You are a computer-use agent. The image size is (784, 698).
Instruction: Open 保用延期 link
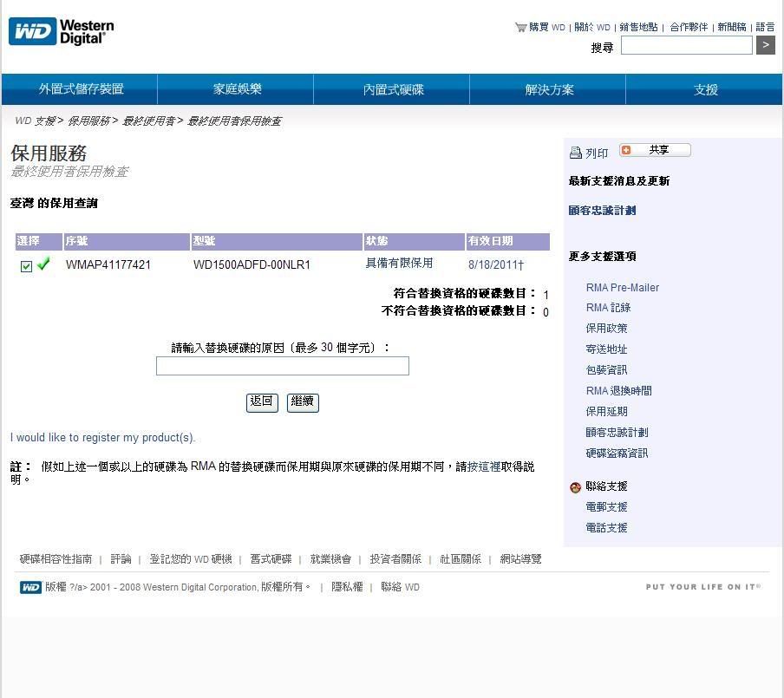[x=606, y=412]
